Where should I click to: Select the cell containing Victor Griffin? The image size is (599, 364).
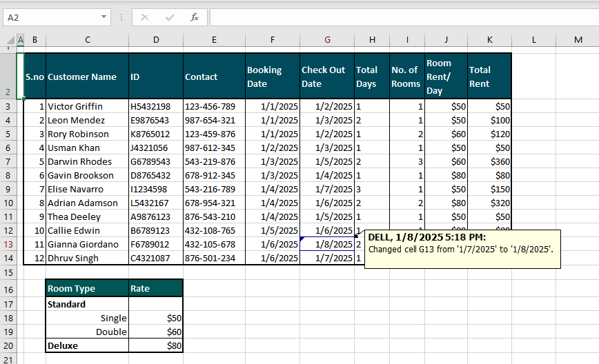87,106
